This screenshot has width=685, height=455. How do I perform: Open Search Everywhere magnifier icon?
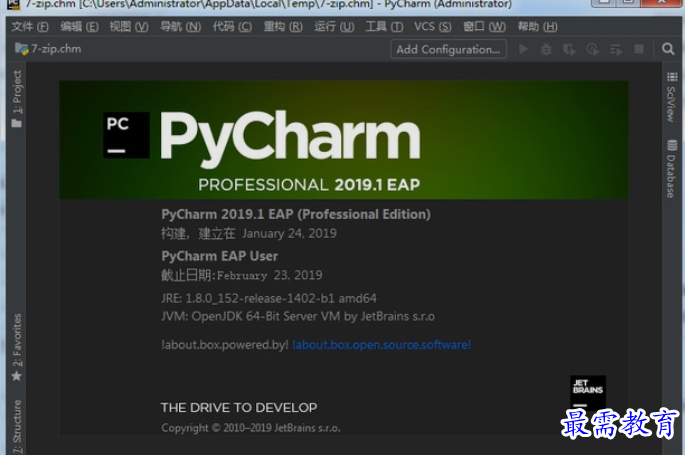tap(668, 49)
